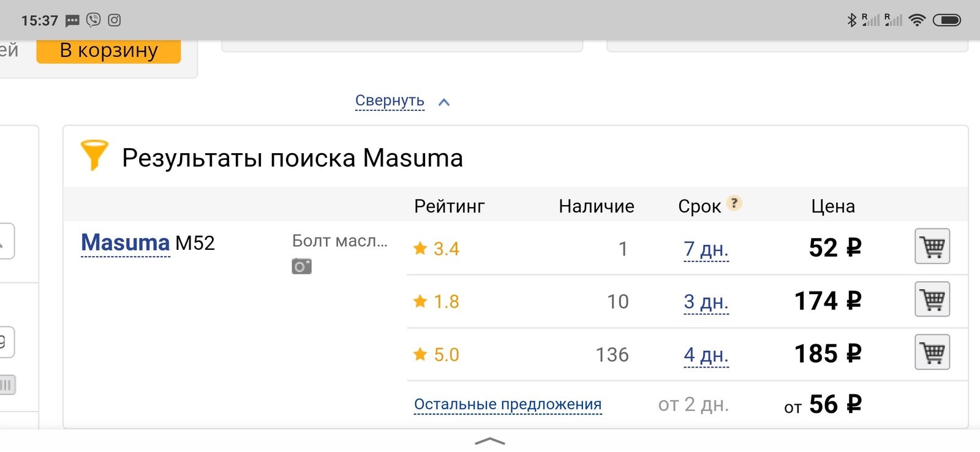Tap the message notification icon
Screen dimensions: 980x452
(x=72, y=21)
